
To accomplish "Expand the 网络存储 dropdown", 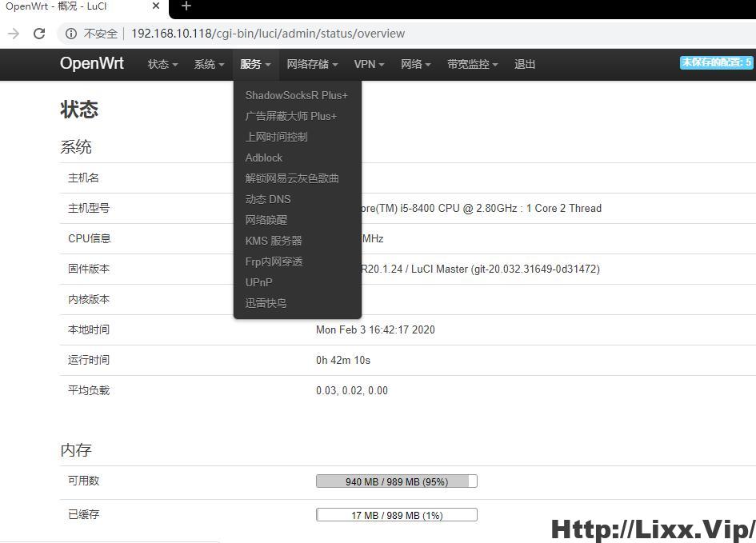I will click(311, 64).
